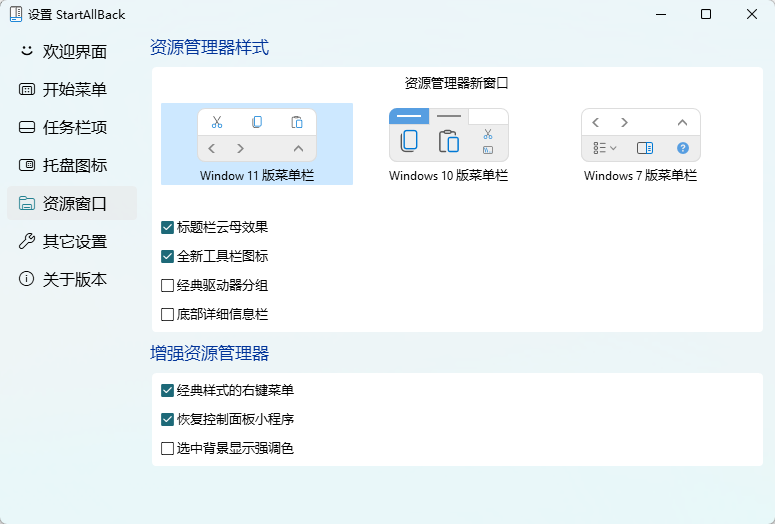This screenshot has width=775, height=524.
Task: Click the 资源管理器样式 heading
Action: pyautogui.click(x=210, y=47)
